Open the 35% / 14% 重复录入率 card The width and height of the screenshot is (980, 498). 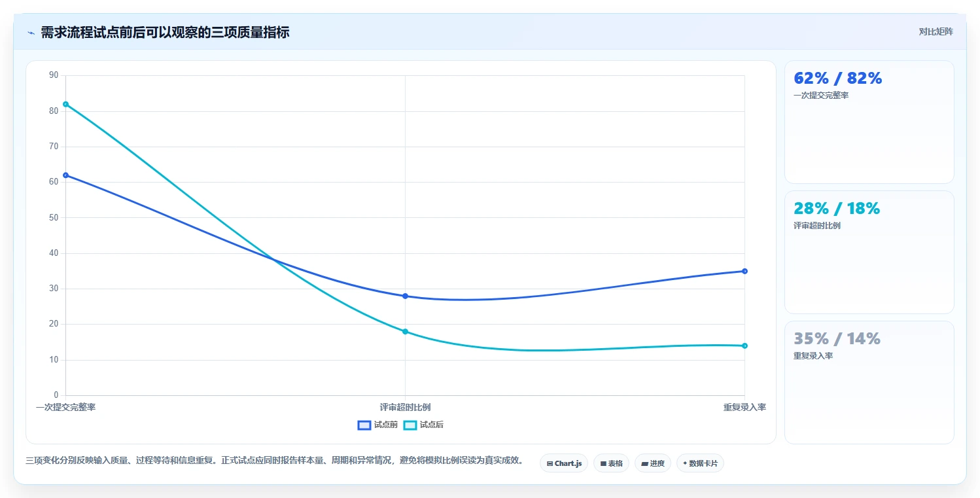coord(869,382)
